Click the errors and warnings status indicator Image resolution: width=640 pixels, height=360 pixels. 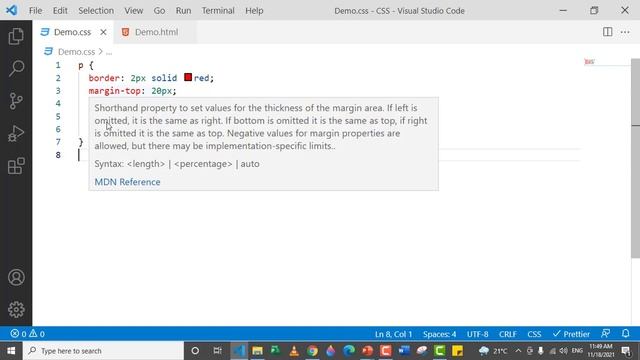pyautogui.click(x=27, y=334)
